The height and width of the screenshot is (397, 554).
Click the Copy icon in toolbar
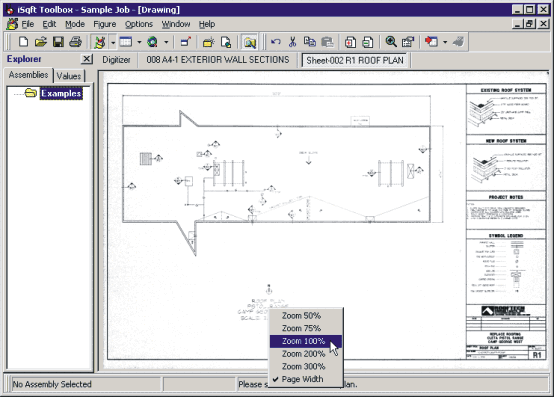(x=310, y=42)
